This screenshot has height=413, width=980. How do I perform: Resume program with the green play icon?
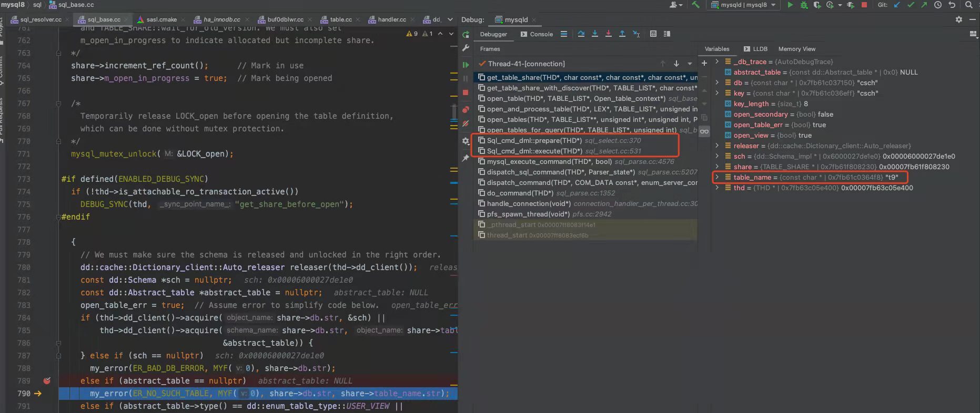pyautogui.click(x=466, y=65)
